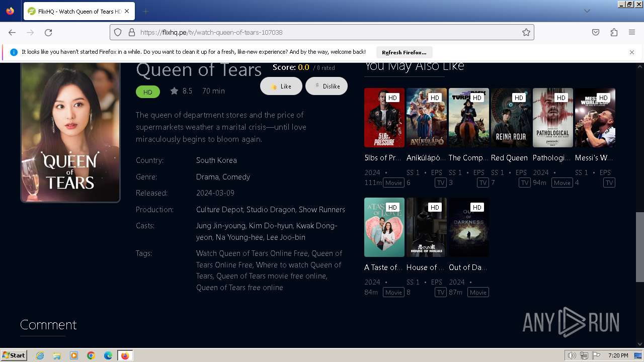The width and height of the screenshot is (644, 362).
Task: Follow the South Korea country link
Action: (216, 160)
